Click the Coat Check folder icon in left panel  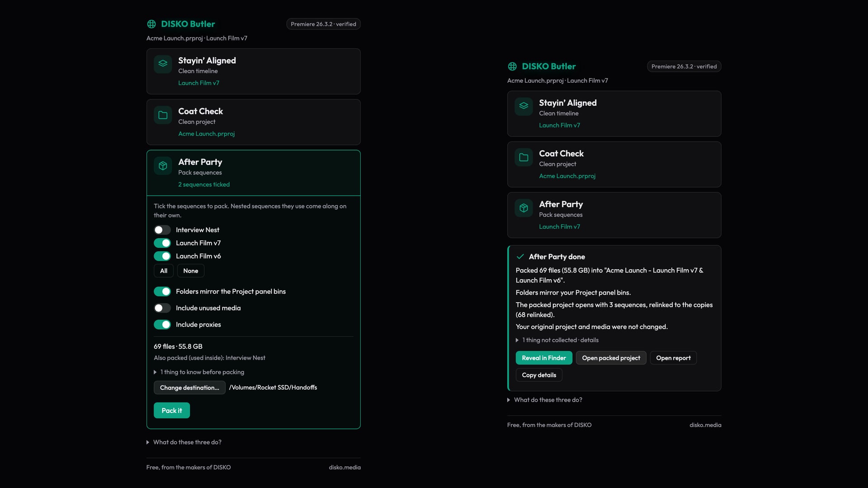(x=163, y=115)
